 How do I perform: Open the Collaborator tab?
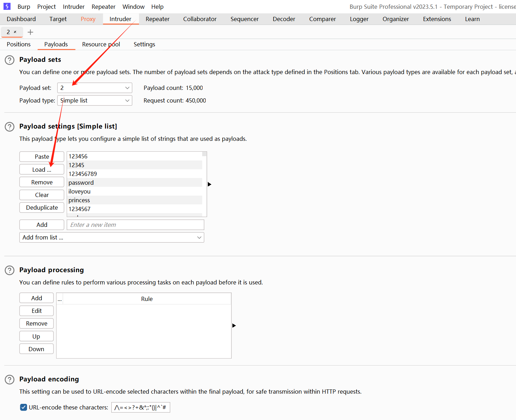point(200,19)
